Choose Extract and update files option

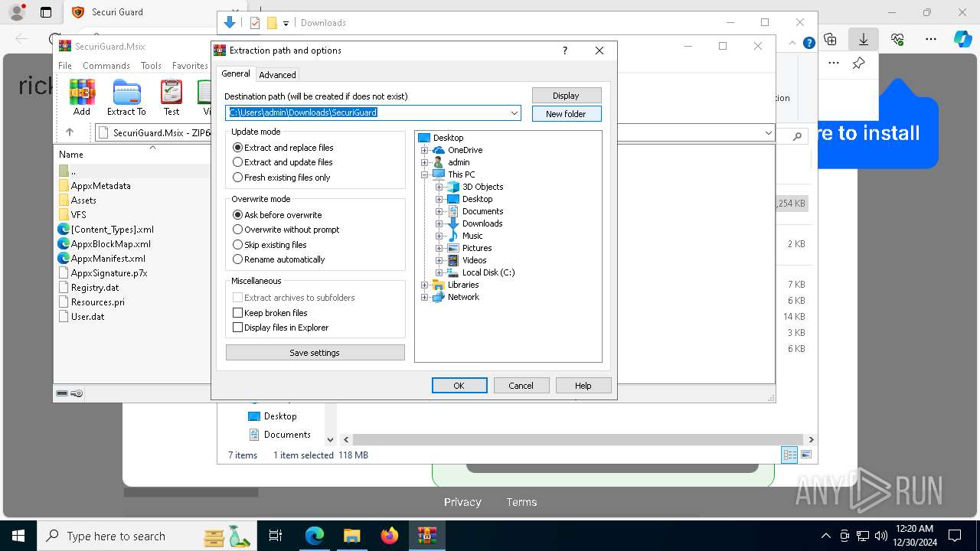click(x=283, y=162)
